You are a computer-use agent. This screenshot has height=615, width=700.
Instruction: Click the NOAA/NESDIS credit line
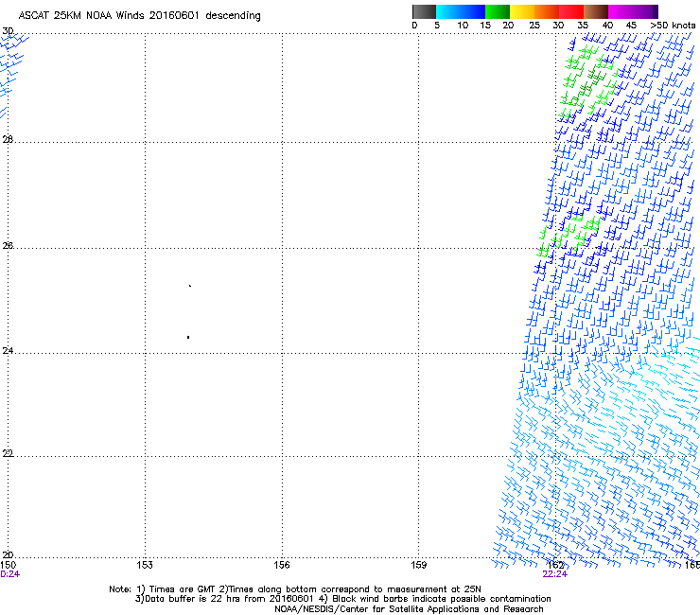coord(409,609)
